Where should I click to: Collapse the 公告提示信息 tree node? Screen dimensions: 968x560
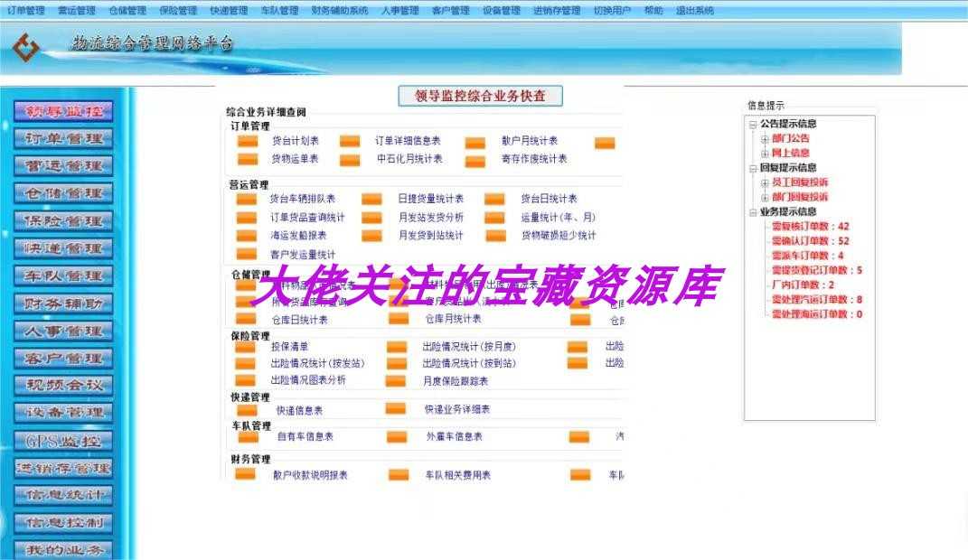coord(753,124)
